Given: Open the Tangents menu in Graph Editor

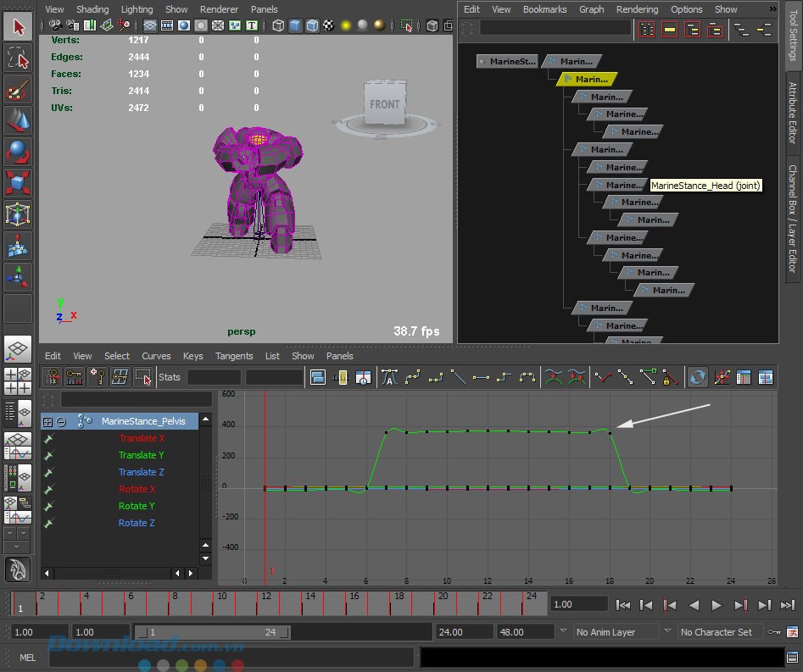Looking at the screenshot, I should coord(233,356).
